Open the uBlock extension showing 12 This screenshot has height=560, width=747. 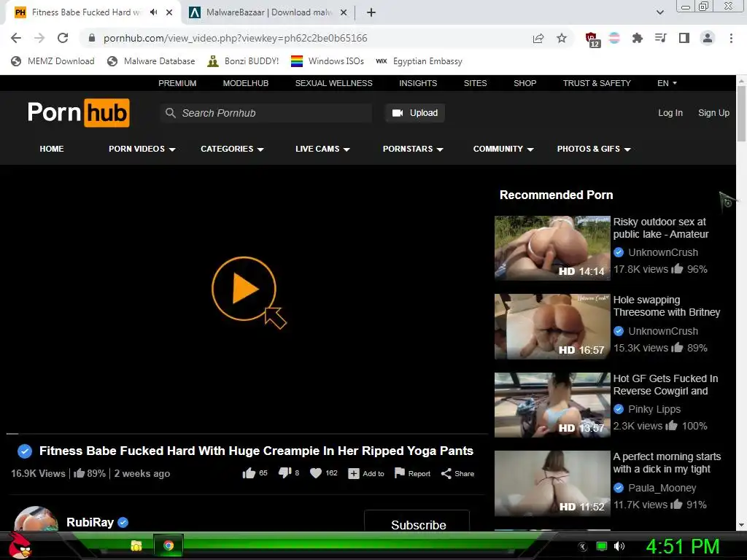592,39
